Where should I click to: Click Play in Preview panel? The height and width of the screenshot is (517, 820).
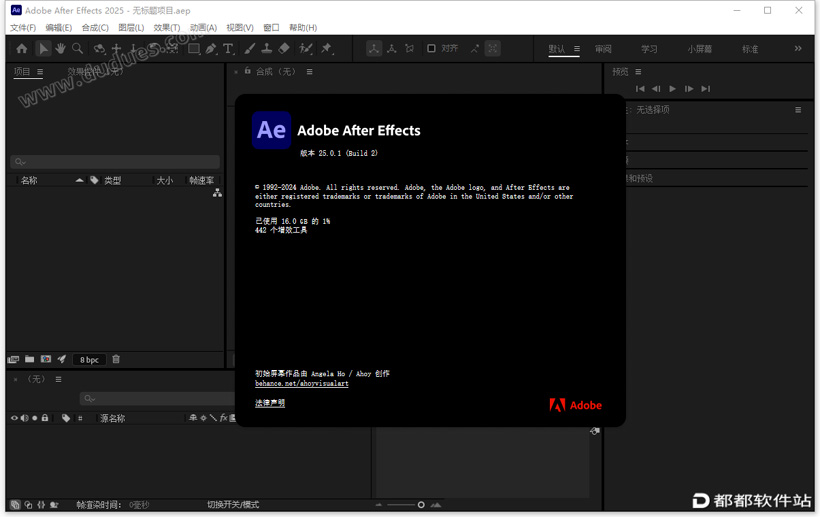tap(673, 89)
